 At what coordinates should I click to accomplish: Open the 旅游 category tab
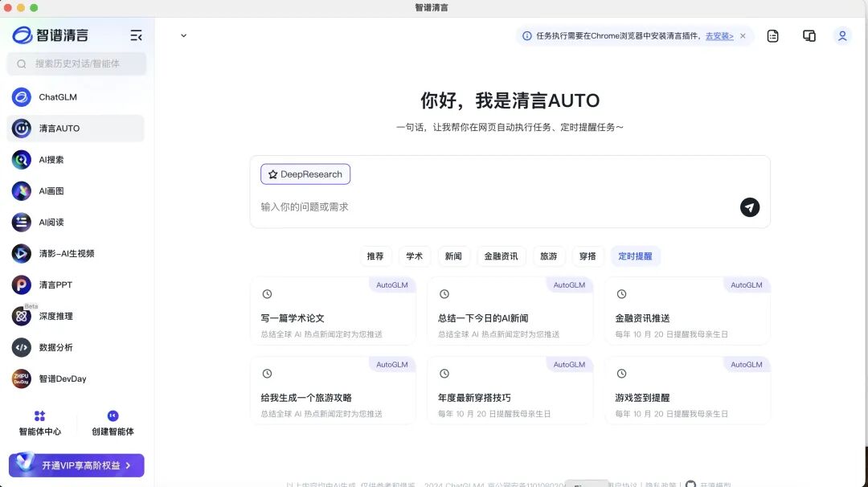coord(549,256)
